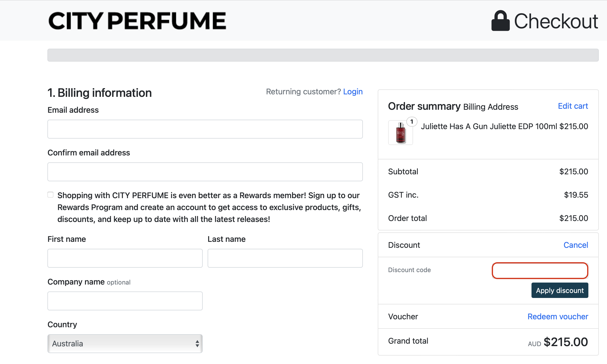Enable the Rewards Program sign-up checkbox
The image size is (607, 364).
(x=50, y=195)
